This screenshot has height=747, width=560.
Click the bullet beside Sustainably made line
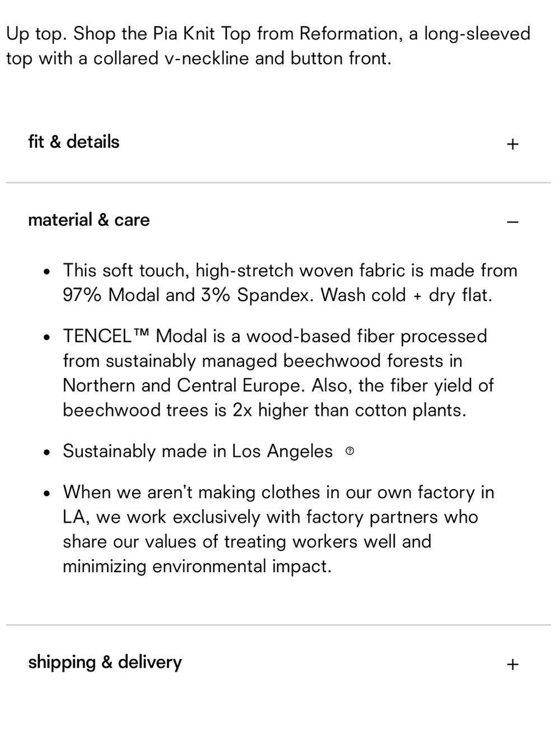48,452
